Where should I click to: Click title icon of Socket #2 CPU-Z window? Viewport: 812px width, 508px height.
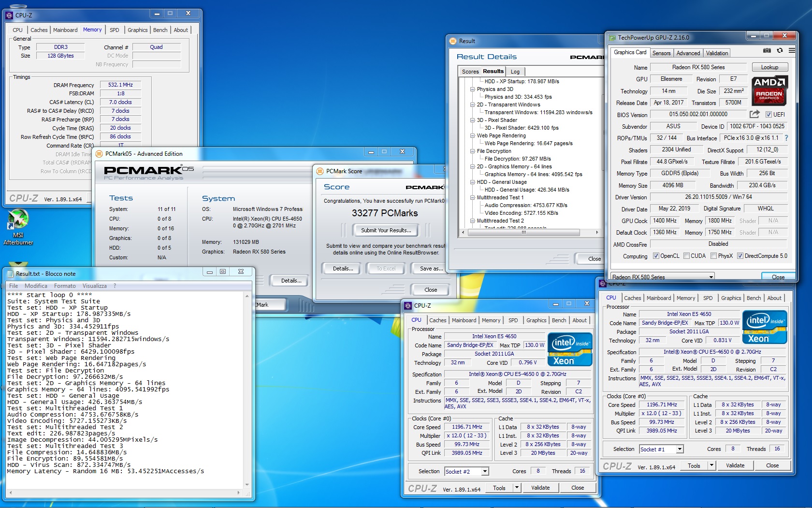[x=408, y=306]
